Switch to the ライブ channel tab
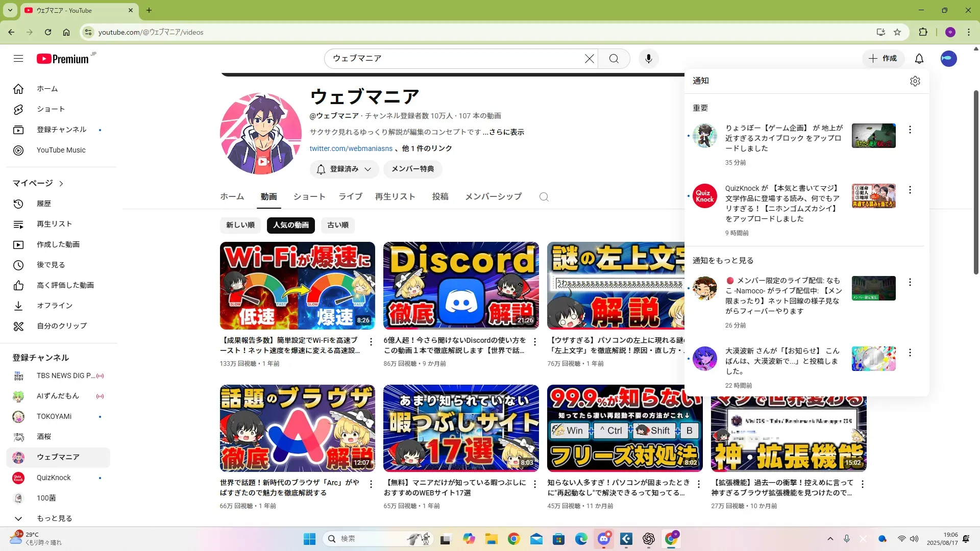980x551 pixels. (350, 196)
